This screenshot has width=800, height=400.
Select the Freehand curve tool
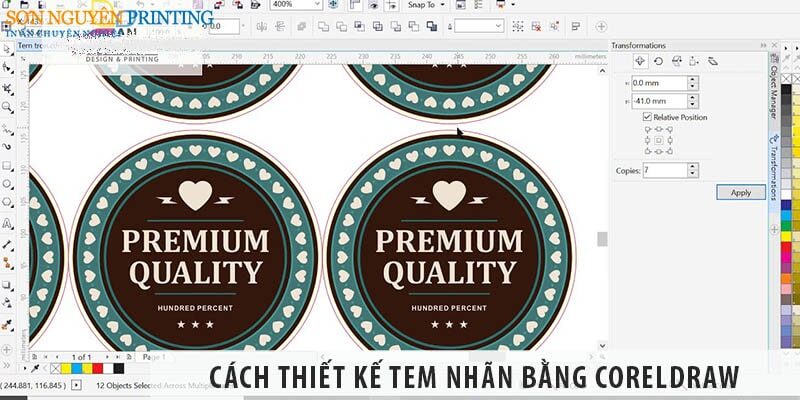point(7,130)
